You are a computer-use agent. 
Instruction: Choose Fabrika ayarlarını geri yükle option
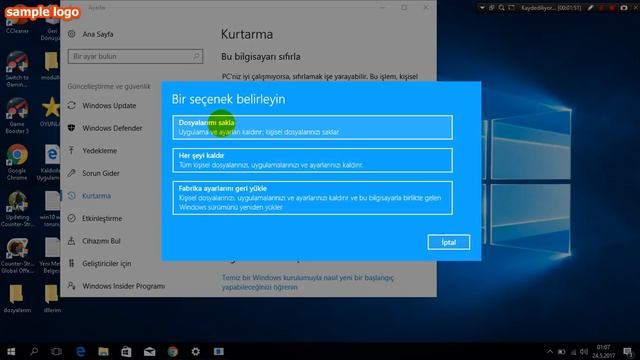click(x=312, y=198)
